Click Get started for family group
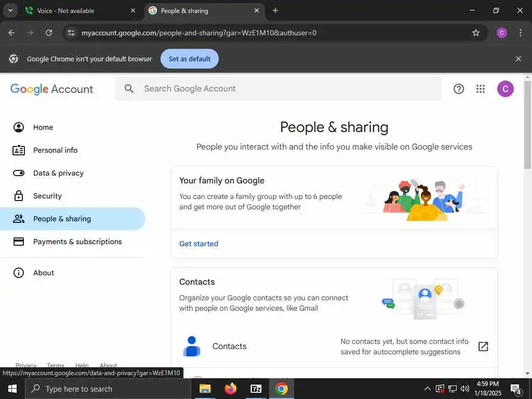 point(199,244)
